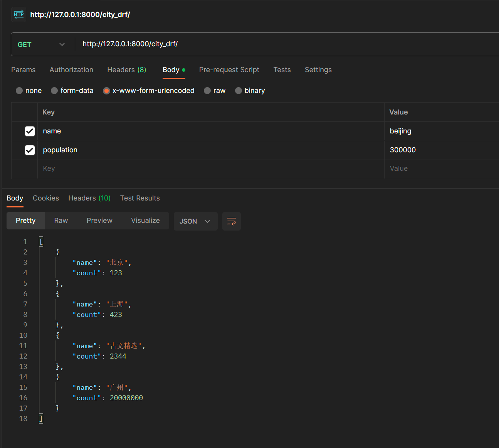Click the fold marker for line 14's object
The height and width of the screenshot is (448, 499).
pyautogui.click(x=58, y=377)
